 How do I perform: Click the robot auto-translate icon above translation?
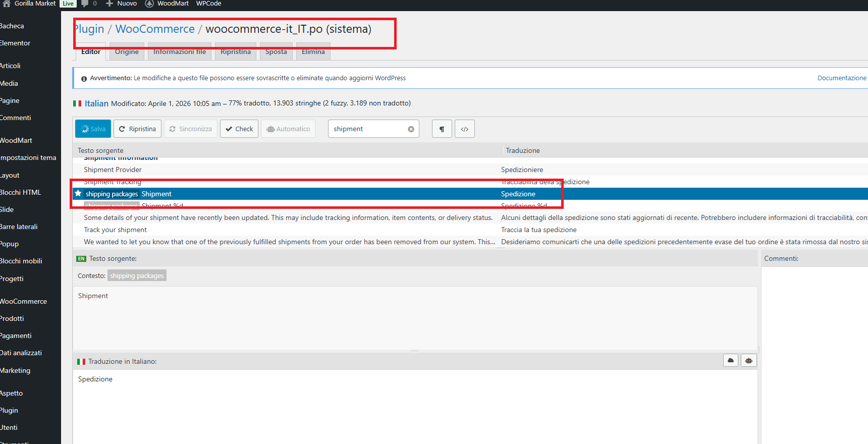tap(749, 360)
